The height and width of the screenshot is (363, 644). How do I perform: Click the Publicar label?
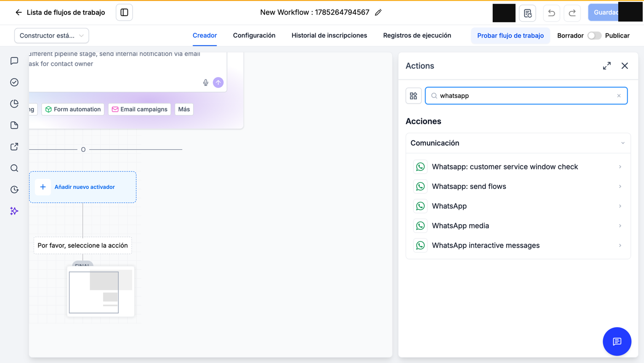tap(617, 35)
